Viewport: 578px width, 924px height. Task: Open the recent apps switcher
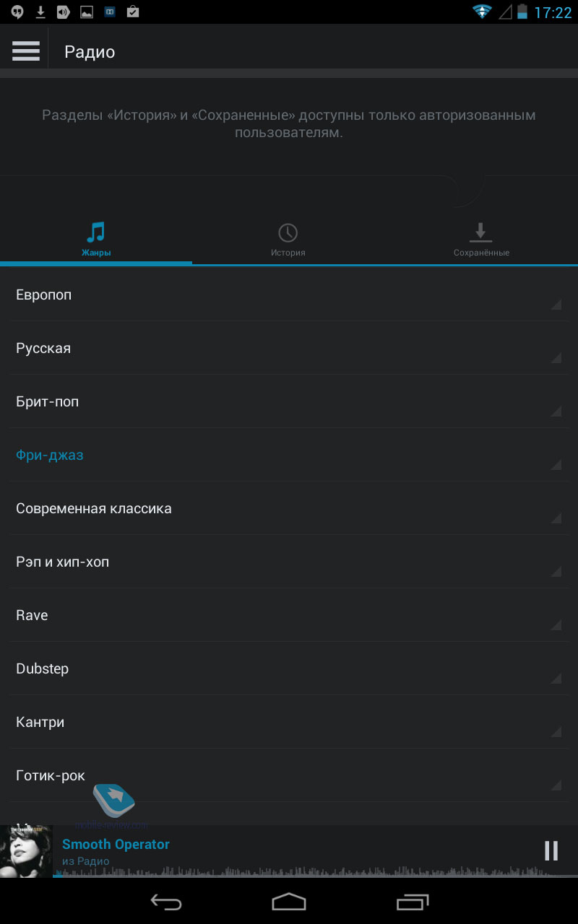tap(413, 901)
